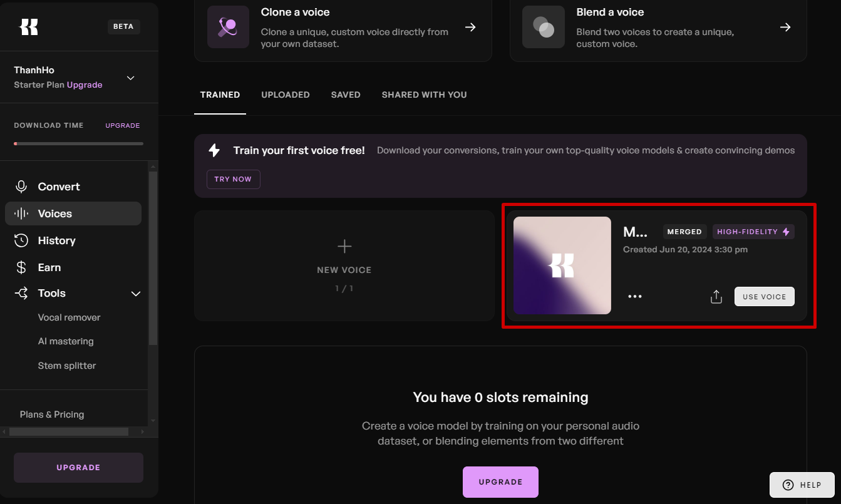841x504 pixels.
Task: Open the Shared With You tab
Action: coord(424,95)
